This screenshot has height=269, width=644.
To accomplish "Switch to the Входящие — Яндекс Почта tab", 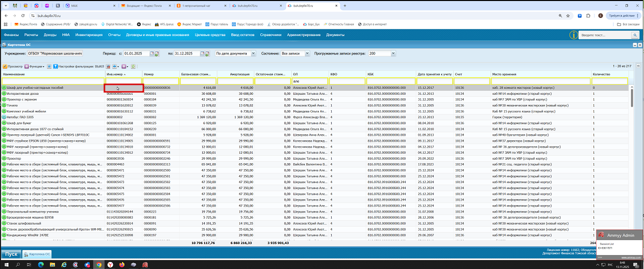I will [x=145, y=5].
